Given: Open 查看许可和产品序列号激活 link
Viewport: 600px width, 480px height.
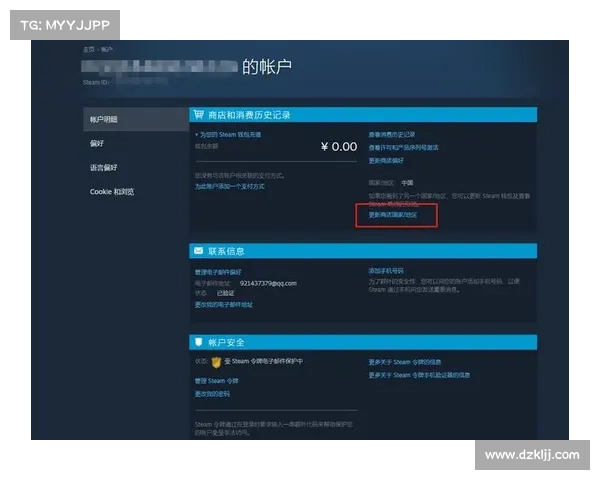Looking at the screenshot, I should click(x=403, y=147).
